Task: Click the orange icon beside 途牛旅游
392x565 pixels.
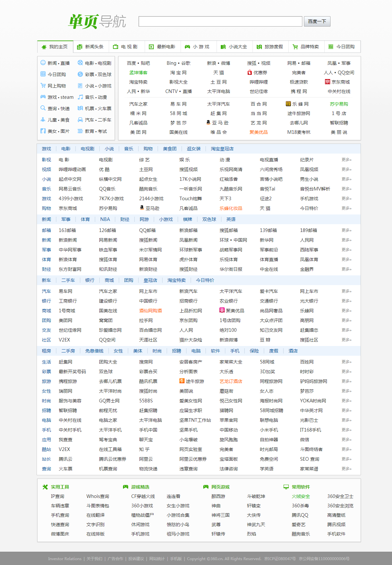Action: 182,381
